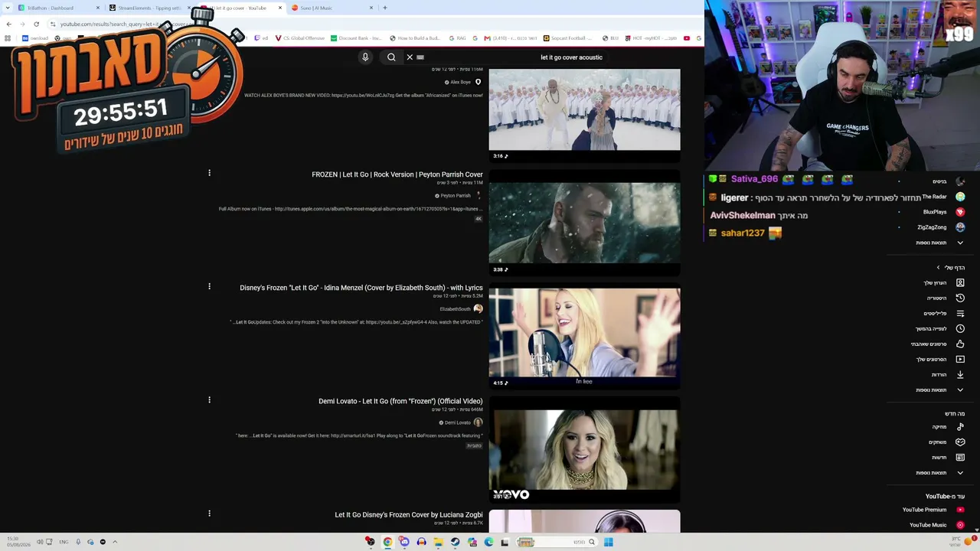Open more options for Elizabeth South cover
This screenshot has height=551, width=980.
pos(209,286)
